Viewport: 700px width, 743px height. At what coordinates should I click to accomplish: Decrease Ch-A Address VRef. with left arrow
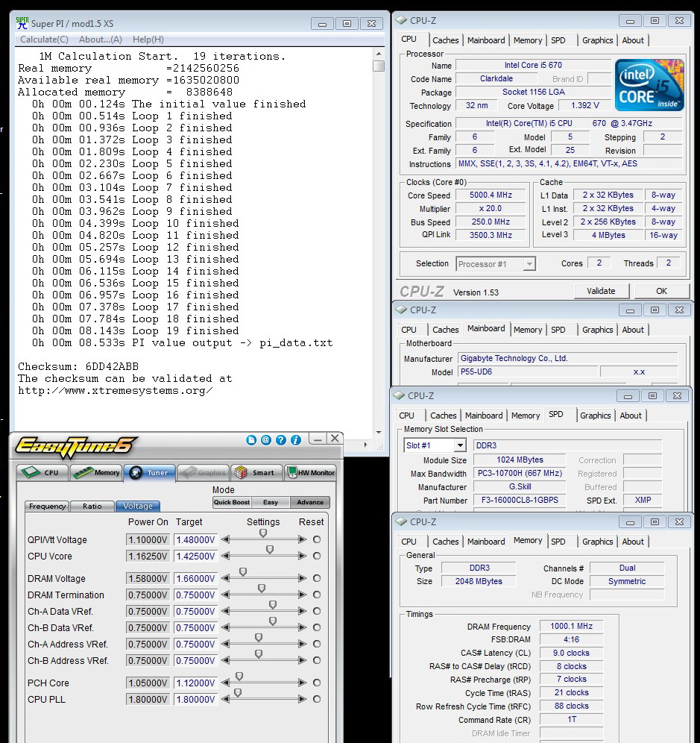[x=225, y=644]
